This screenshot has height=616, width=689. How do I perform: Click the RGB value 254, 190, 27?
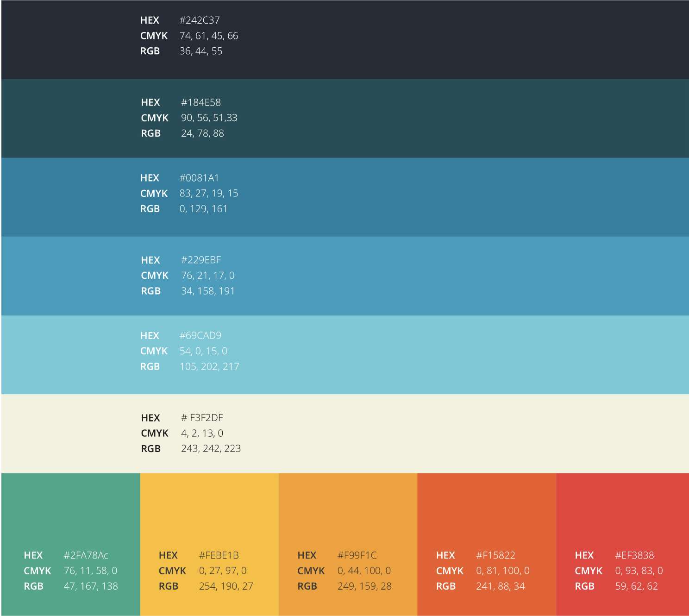(x=226, y=586)
